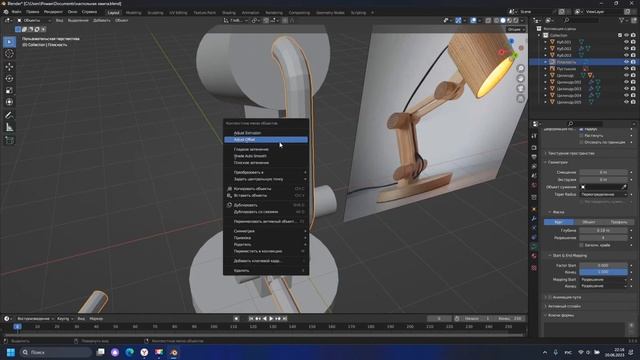Open the Scene properties tab
Screen dimensions: 640x360
(x=534, y=176)
